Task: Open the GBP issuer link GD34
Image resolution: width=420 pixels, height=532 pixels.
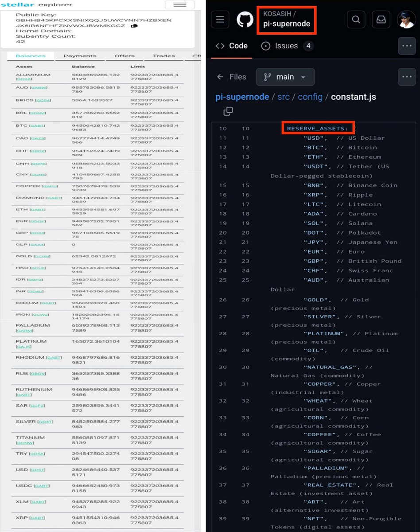Action: (37, 233)
